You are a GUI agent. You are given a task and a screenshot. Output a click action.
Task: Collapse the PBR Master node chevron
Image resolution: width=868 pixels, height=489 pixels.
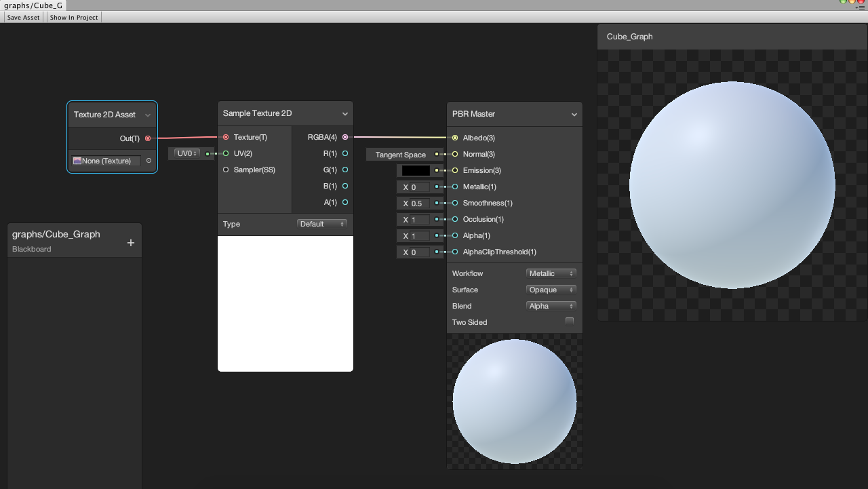pyautogui.click(x=574, y=114)
